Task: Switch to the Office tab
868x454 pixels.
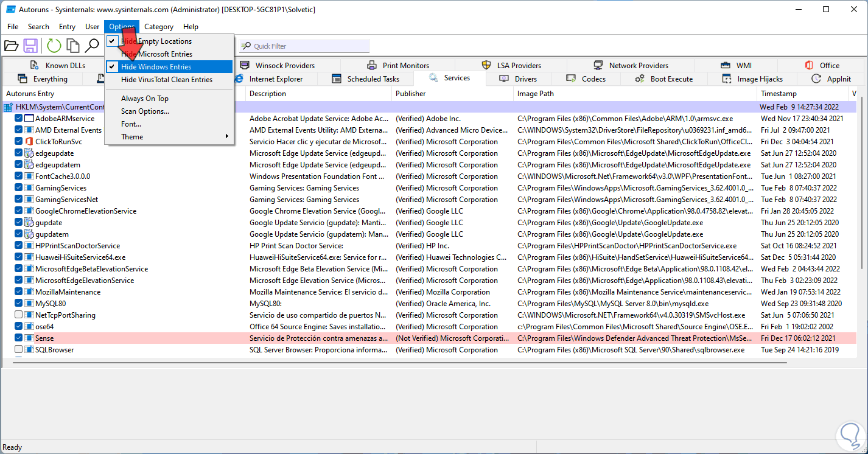Action: tap(822, 65)
